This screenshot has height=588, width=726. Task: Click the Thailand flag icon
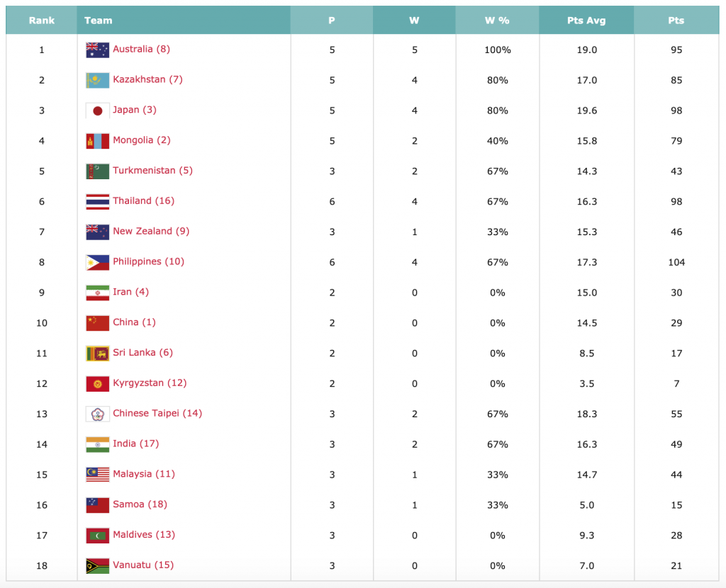[97, 201]
